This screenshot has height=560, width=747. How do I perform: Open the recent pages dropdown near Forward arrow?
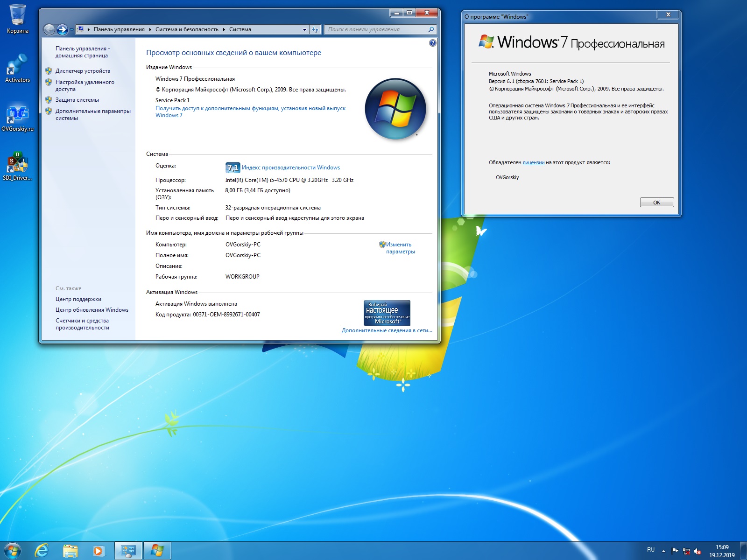(71, 30)
